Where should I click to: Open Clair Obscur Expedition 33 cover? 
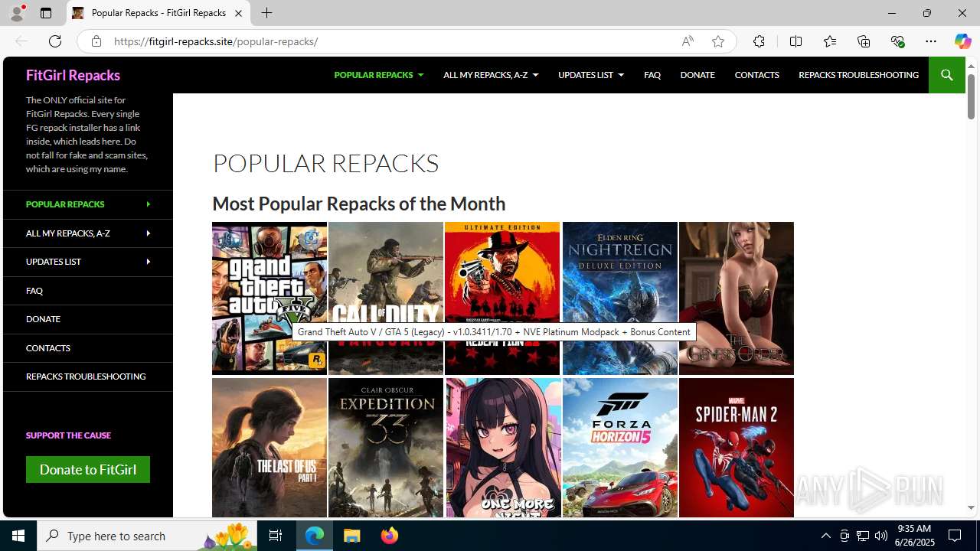tap(386, 448)
